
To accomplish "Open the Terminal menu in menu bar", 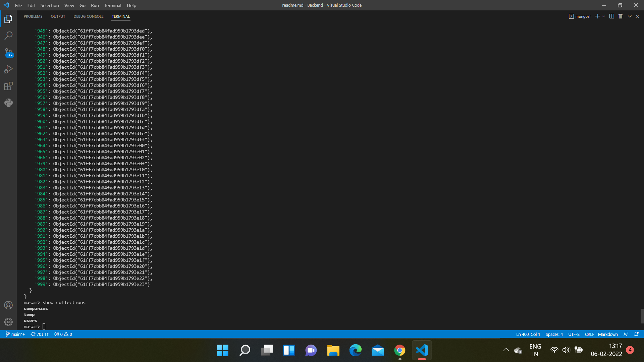I will point(113,5).
